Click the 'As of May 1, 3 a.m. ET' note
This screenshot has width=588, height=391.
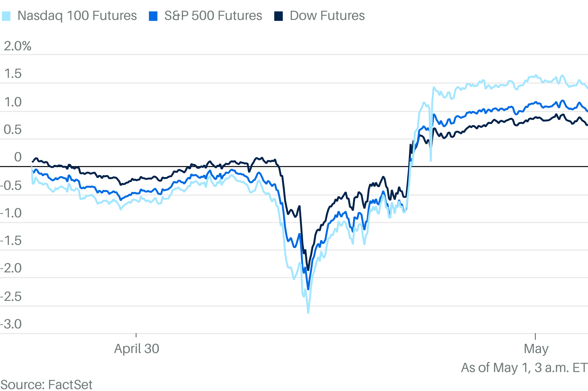(524, 368)
